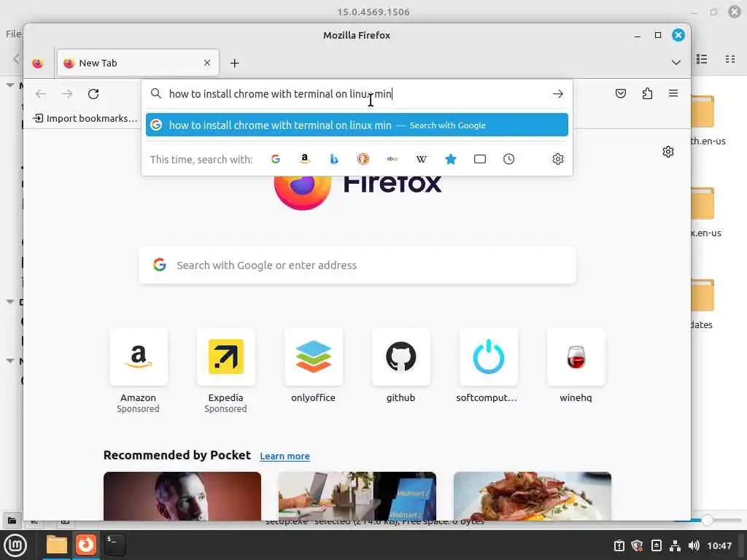This screenshot has height=560, width=747.
Task: Open the Pocket story with man's face
Action: [x=182, y=496]
